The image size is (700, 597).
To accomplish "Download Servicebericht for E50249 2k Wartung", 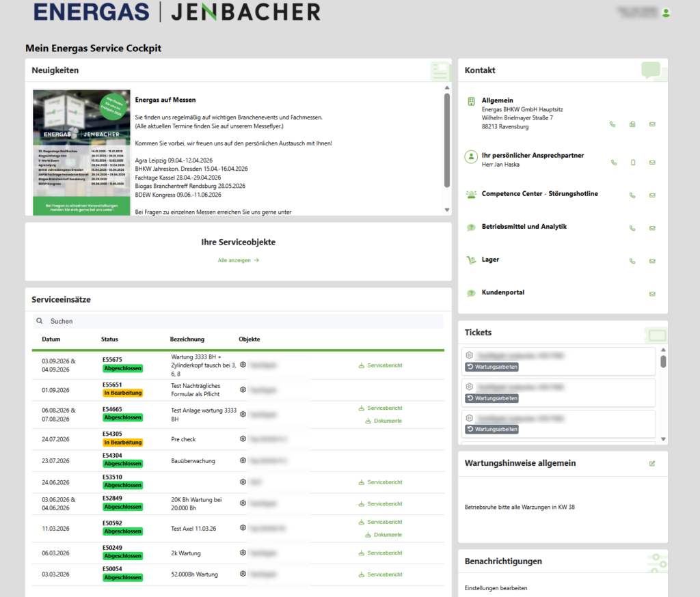I will [x=380, y=553].
